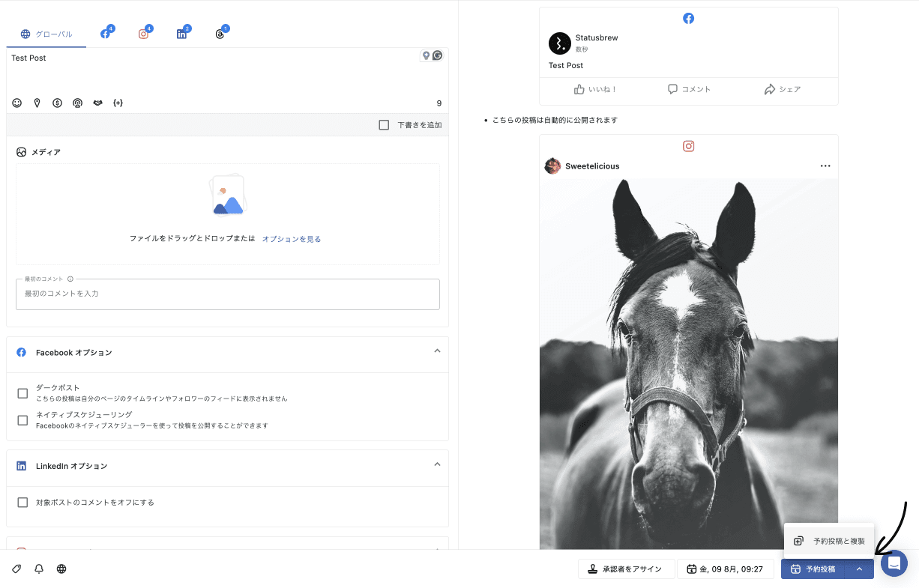Click the オプションを見る link

pos(291,239)
